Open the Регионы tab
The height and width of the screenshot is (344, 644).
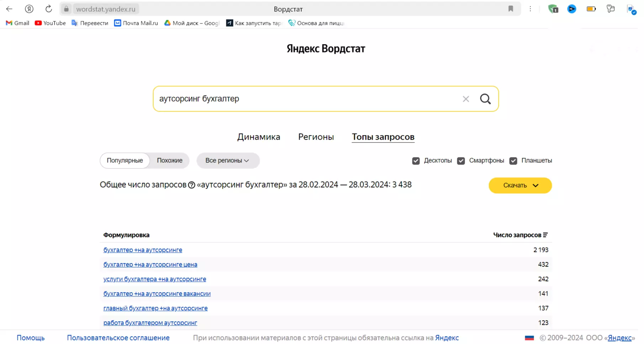(x=316, y=137)
